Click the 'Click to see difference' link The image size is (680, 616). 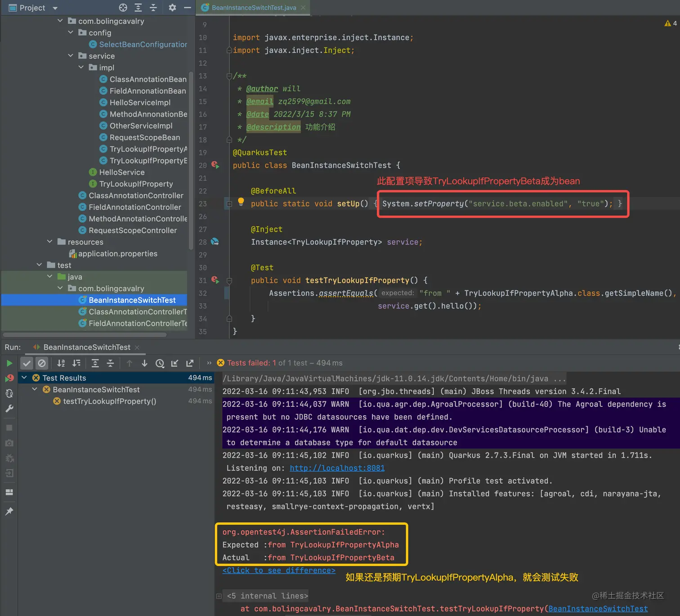[x=279, y=570]
